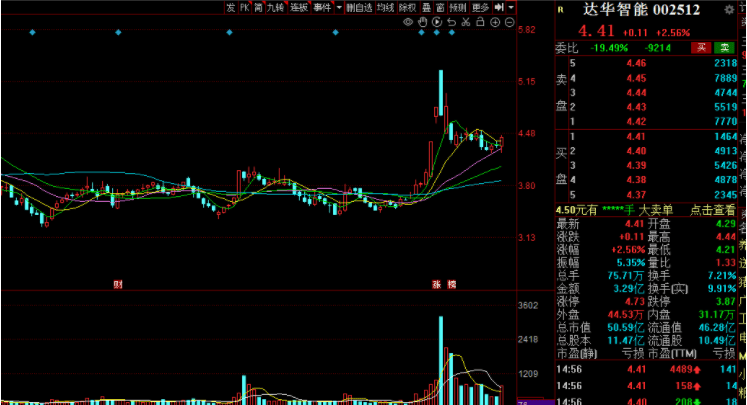Toggle 均线 moving averages display
This screenshot has height=405, width=747.
pos(385,7)
